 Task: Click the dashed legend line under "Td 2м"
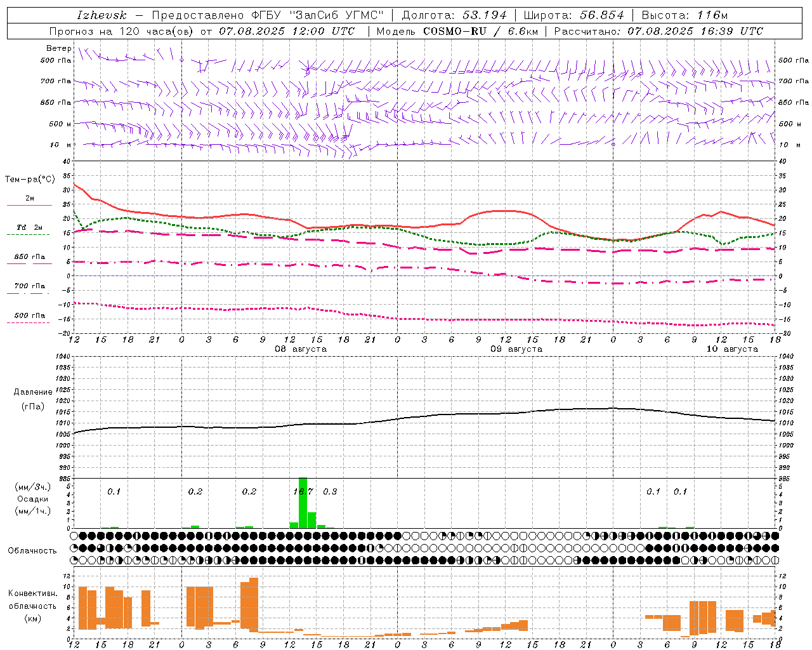[28, 235]
